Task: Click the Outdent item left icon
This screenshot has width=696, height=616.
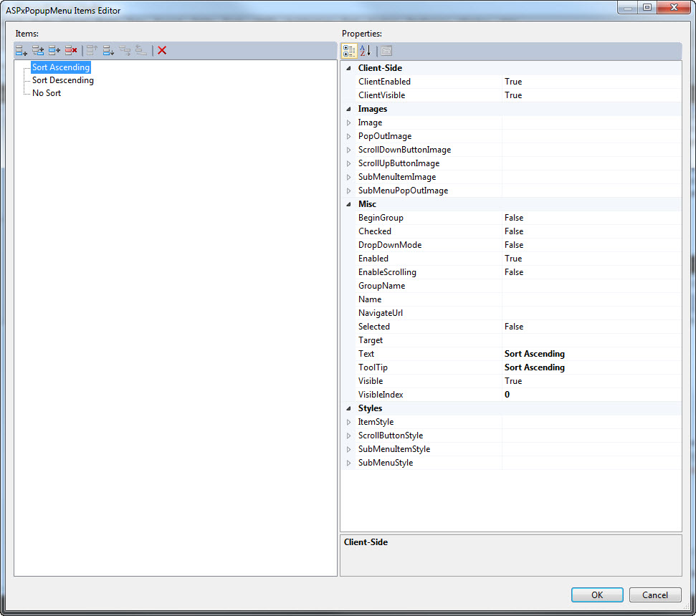Action: click(x=141, y=51)
